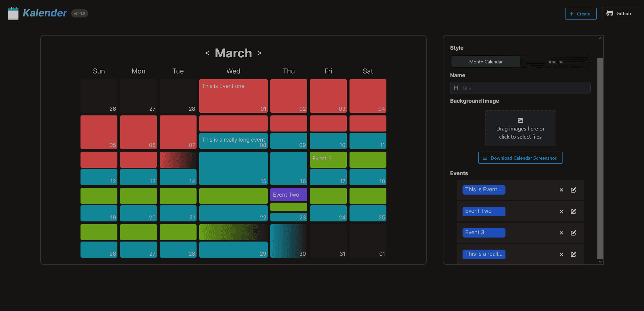Click the sidebar vertical scrollbar thumb
The image size is (644, 311).
click(x=600, y=158)
